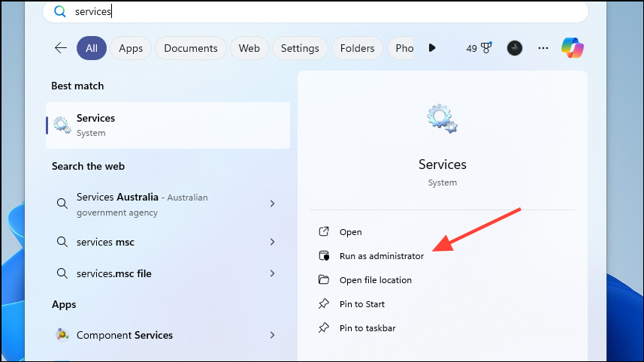The height and width of the screenshot is (362, 644).
Task: Click the Services title in the details pane
Action: 443,164
